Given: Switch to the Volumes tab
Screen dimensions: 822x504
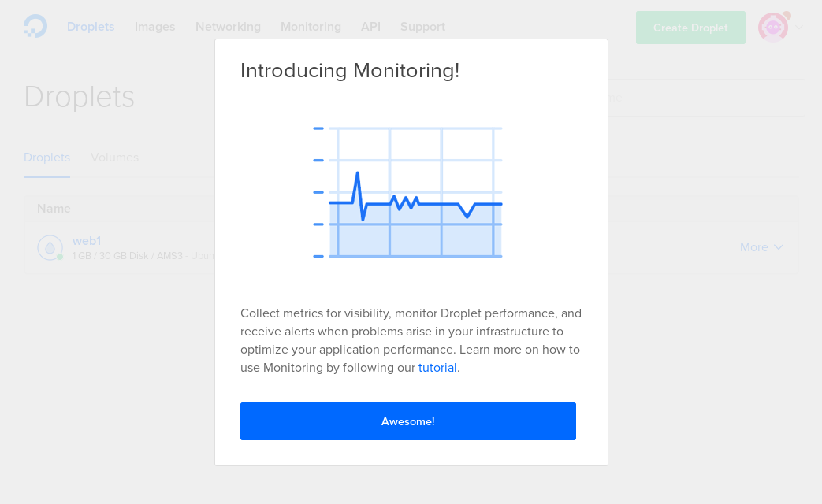Looking at the screenshot, I should click(114, 157).
